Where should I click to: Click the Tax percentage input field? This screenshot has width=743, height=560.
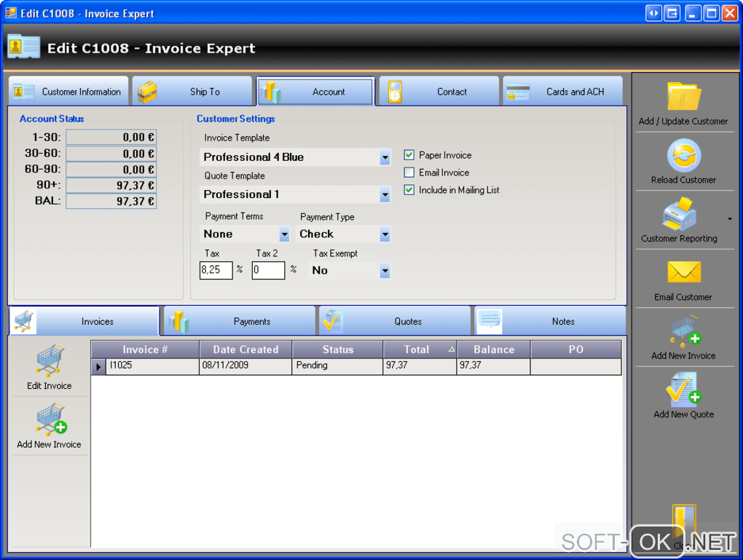(216, 270)
